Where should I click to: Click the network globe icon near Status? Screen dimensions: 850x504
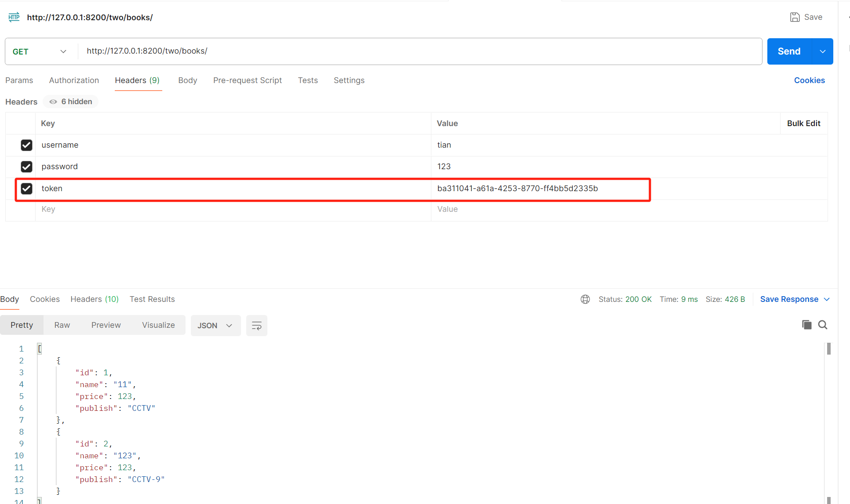coord(585,299)
